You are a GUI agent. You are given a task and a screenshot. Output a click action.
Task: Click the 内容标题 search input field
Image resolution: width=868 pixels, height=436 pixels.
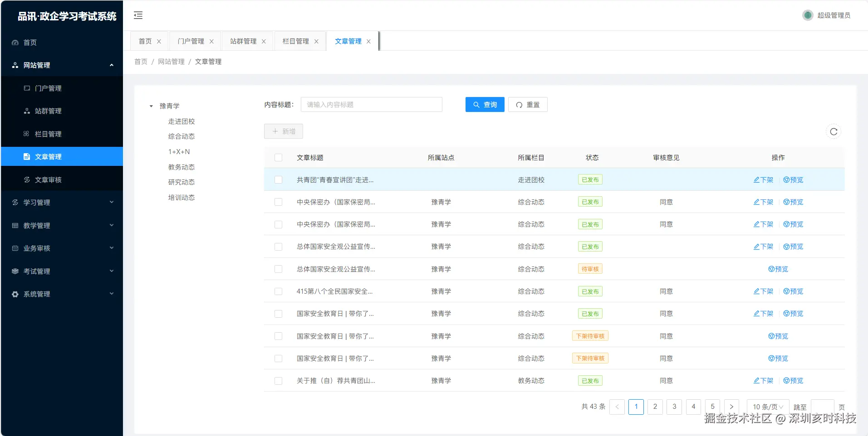tap(372, 105)
